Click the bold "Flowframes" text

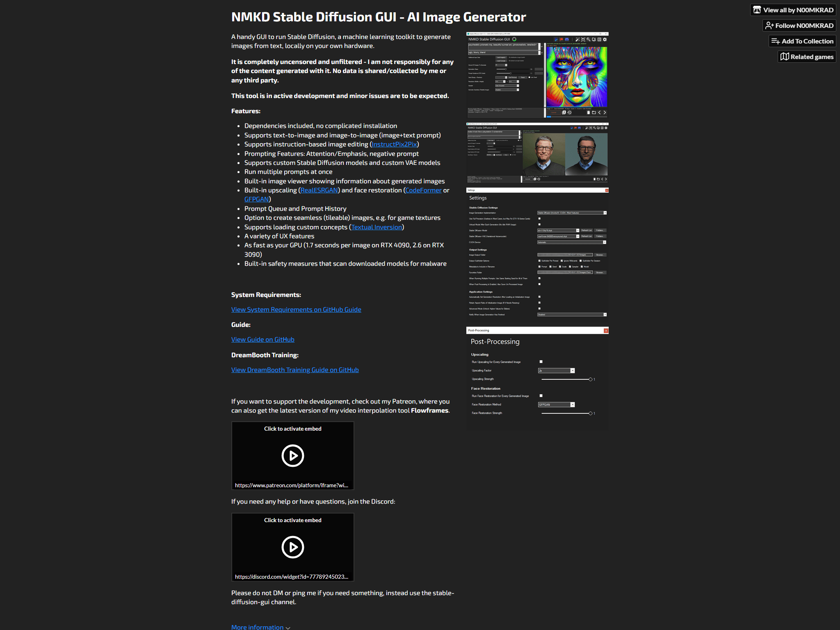pyautogui.click(x=429, y=411)
